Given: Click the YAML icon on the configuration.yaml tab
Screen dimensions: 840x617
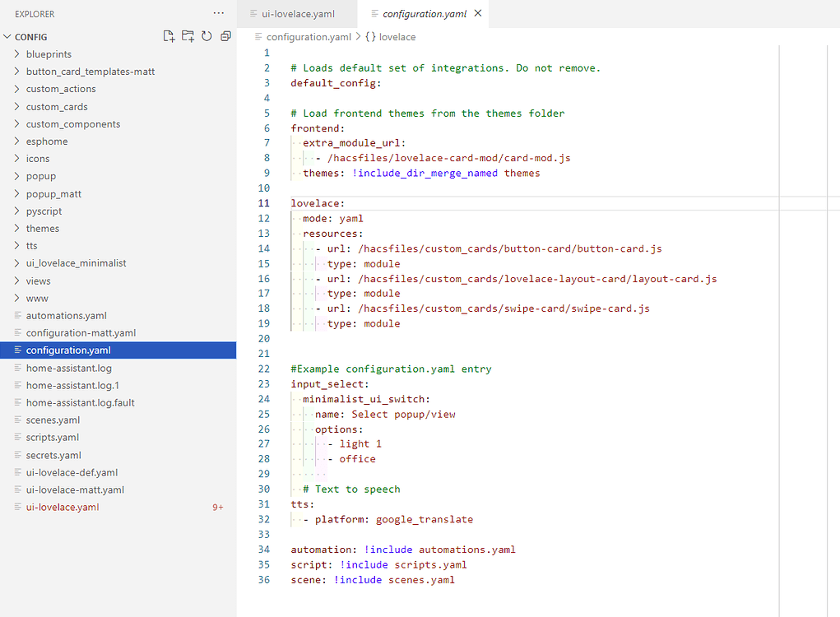Looking at the screenshot, I should point(377,14).
